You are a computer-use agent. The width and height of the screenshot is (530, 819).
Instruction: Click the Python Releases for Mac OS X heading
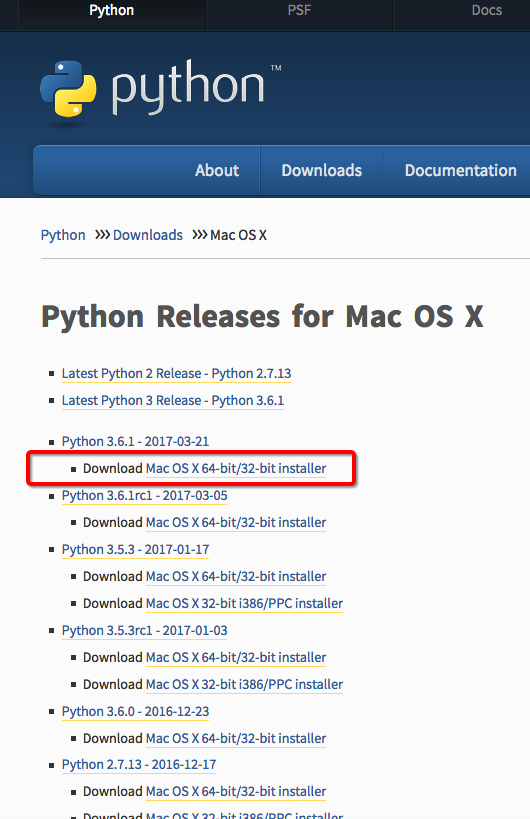pyautogui.click(x=262, y=317)
